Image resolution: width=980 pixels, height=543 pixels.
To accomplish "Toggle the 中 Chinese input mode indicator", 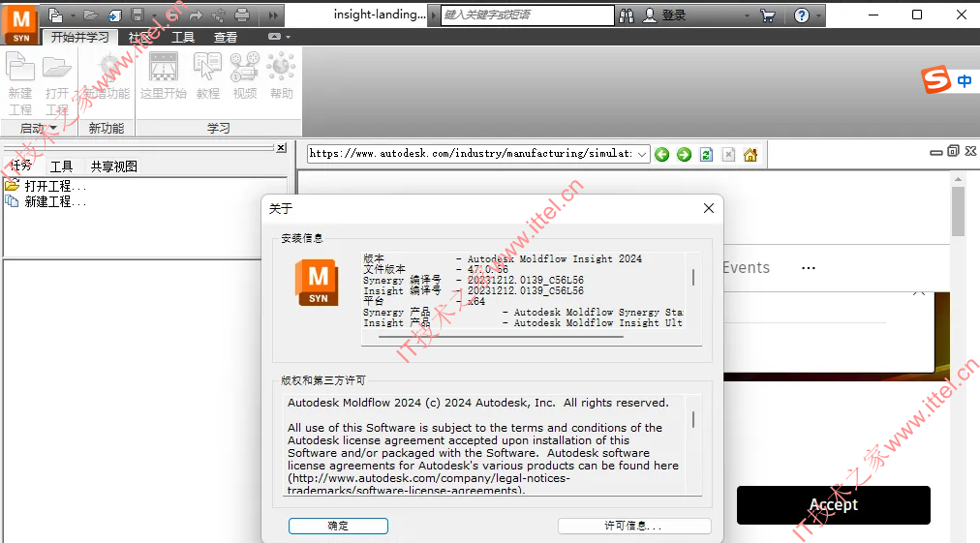I will click(x=965, y=81).
